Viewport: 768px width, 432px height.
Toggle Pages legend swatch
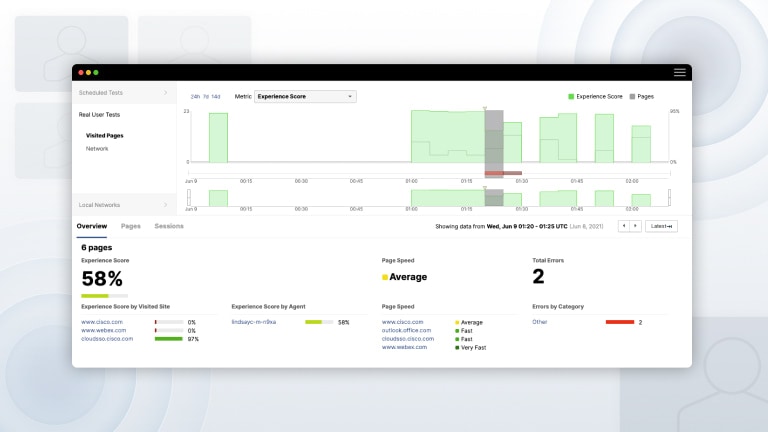point(632,96)
